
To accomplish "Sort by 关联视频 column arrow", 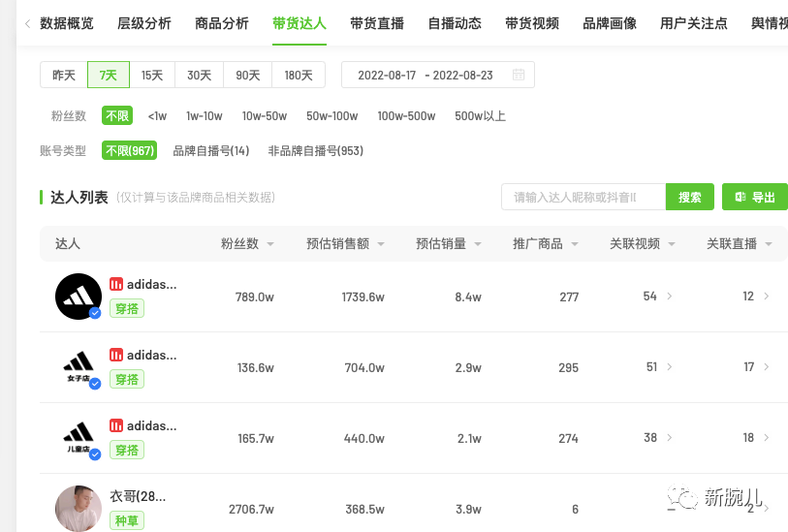I will [672, 244].
